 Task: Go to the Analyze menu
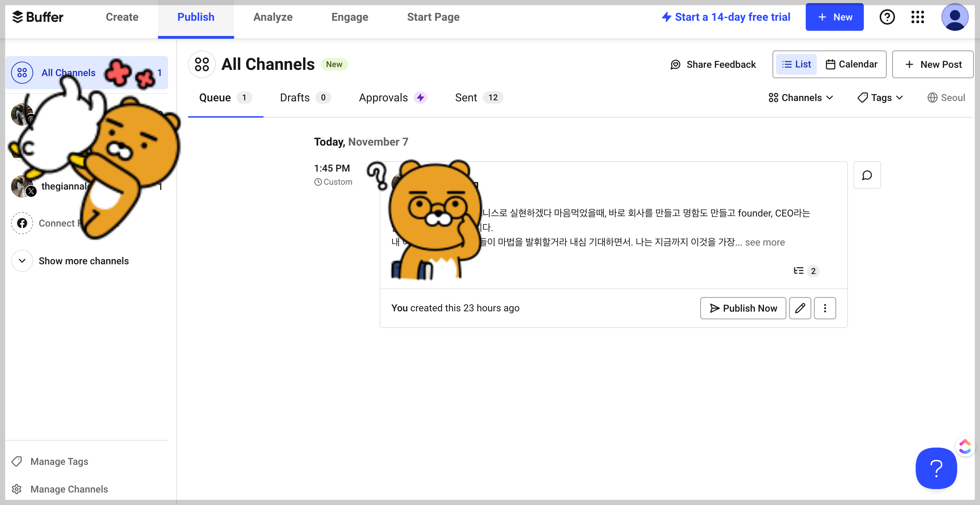(x=273, y=17)
